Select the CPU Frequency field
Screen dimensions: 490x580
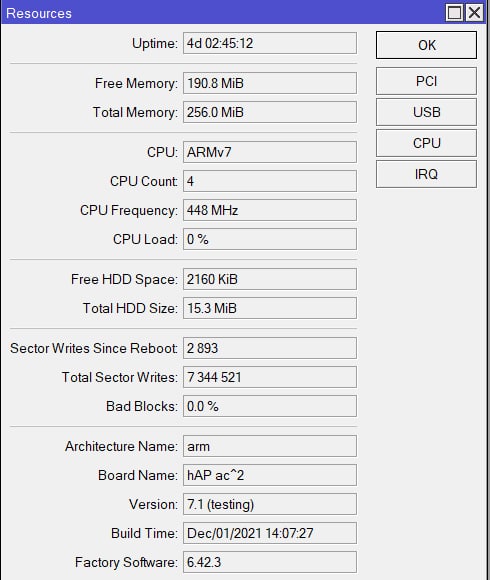(x=270, y=210)
